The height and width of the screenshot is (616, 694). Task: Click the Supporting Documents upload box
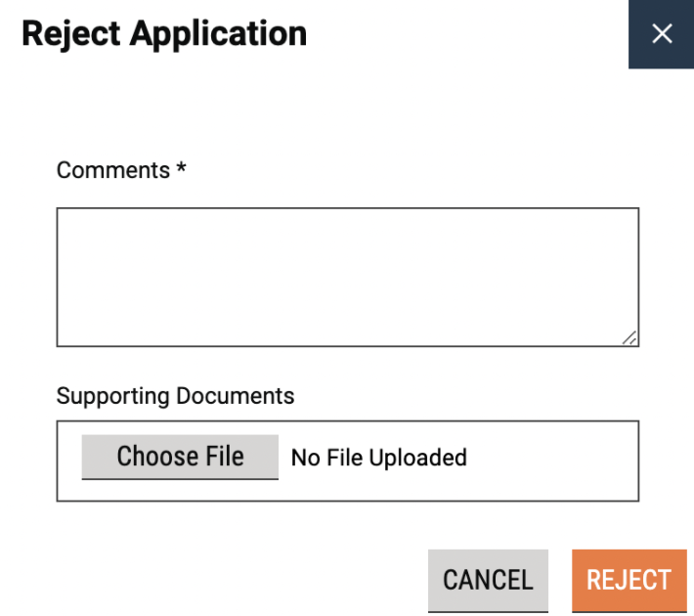tap(547, 461)
